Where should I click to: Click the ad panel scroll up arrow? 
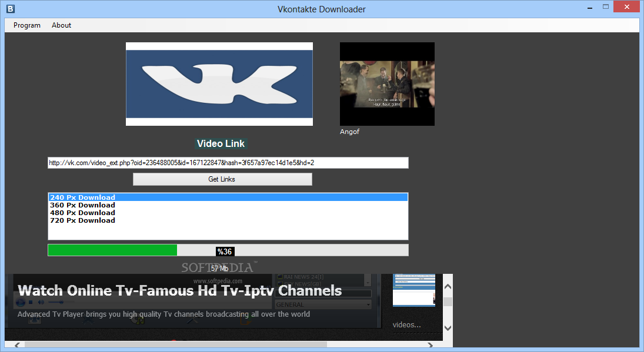448,286
